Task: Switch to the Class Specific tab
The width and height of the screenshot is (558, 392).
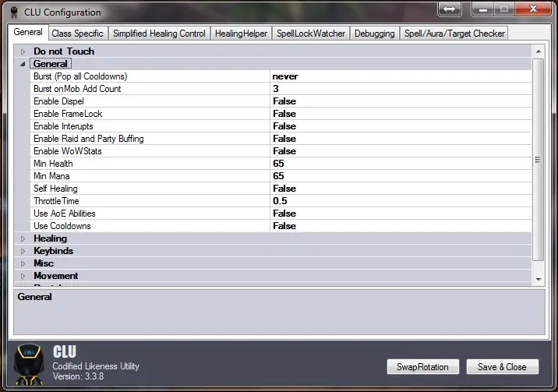Action: tap(77, 34)
